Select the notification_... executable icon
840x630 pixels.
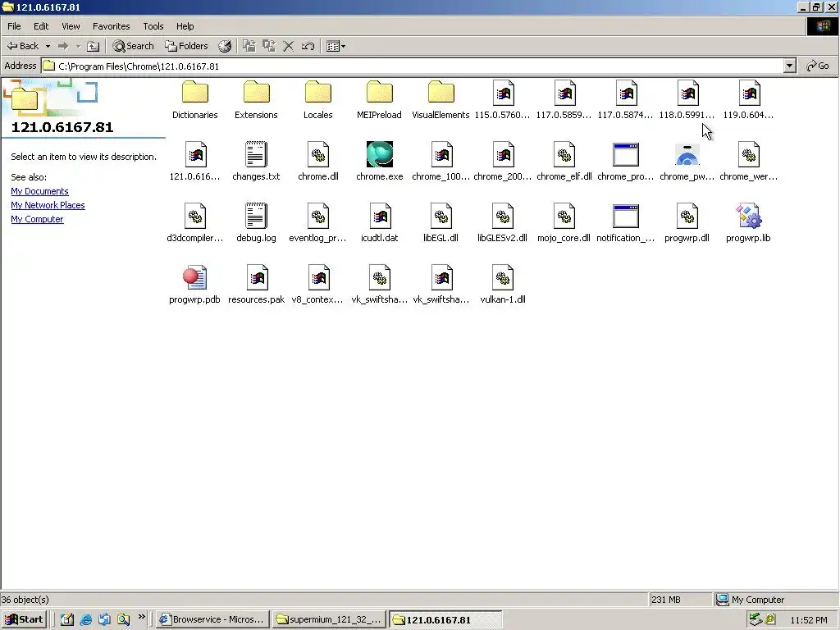tap(626, 217)
